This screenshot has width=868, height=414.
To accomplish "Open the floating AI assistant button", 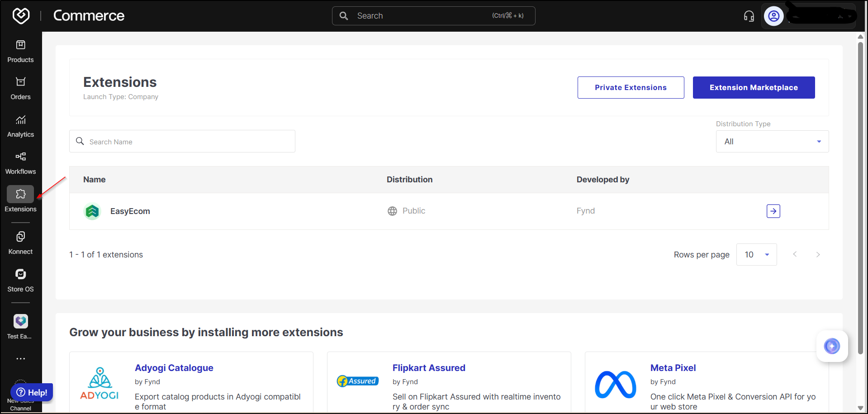I will (x=831, y=346).
